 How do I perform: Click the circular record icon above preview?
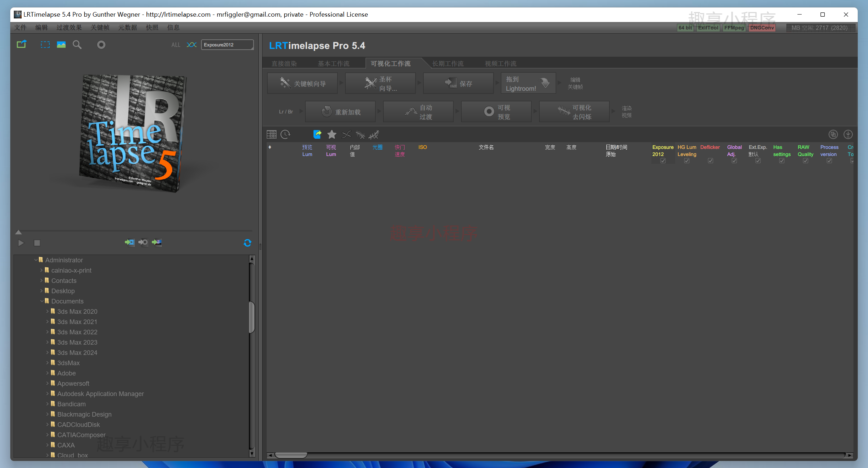click(x=101, y=45)
